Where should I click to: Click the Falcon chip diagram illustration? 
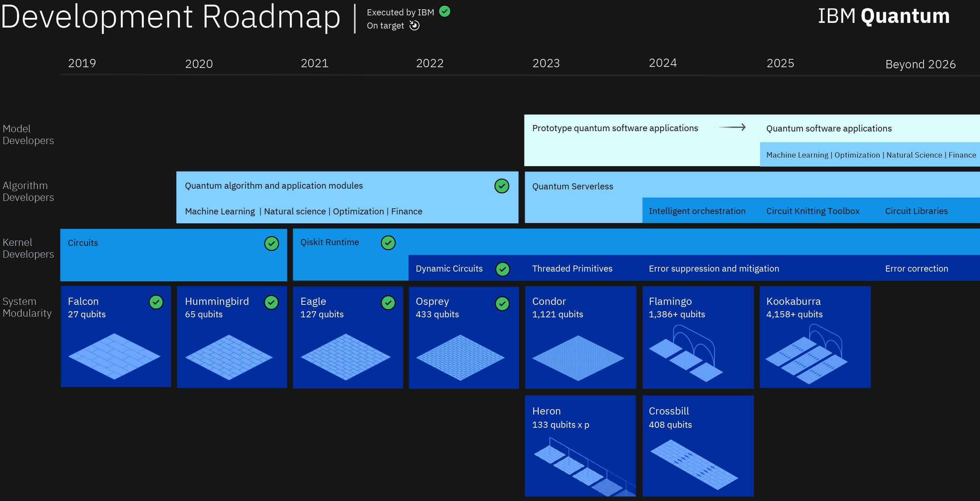pos(114,356)
